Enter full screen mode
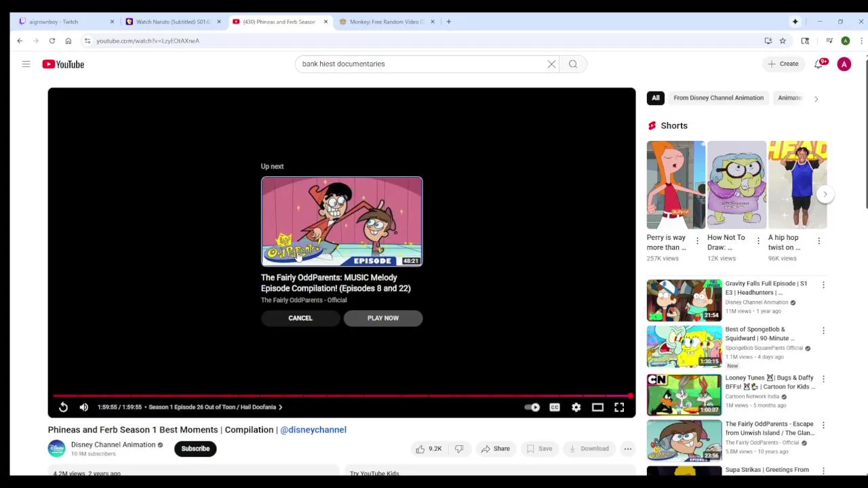This screenshot has width=868, height=488. (x=619, y=407)
